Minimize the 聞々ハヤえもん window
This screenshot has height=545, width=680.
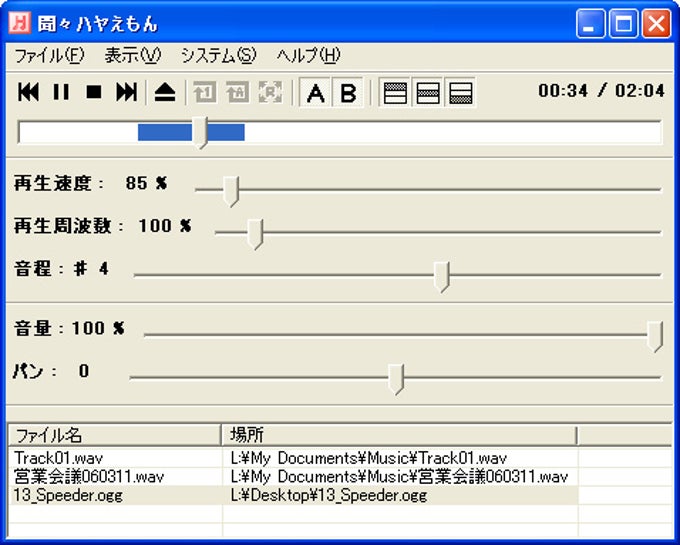click(591, 23)
